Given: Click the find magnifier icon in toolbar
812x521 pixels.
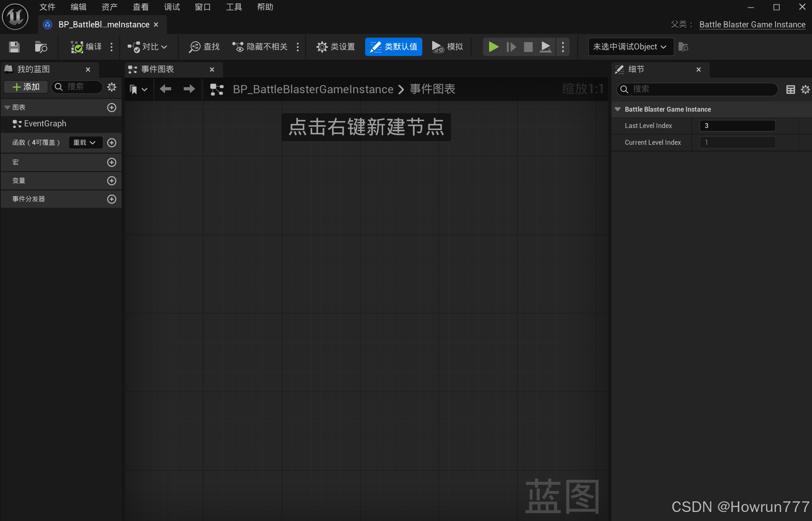Looking at the screenshot, I should [194, 47].
